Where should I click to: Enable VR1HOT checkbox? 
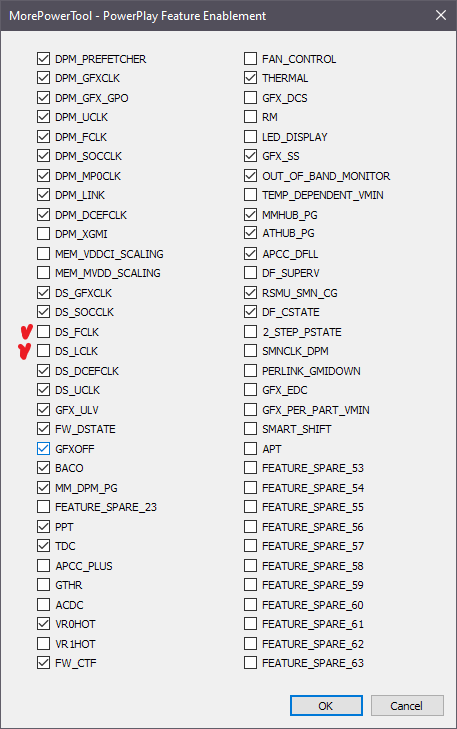point(43,644)
